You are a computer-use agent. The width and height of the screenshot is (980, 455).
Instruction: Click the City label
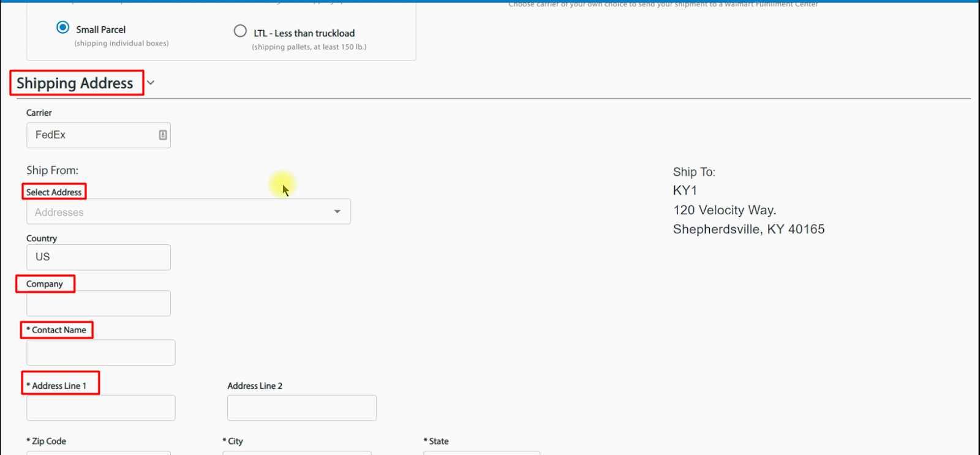click(x=233, y=441)
